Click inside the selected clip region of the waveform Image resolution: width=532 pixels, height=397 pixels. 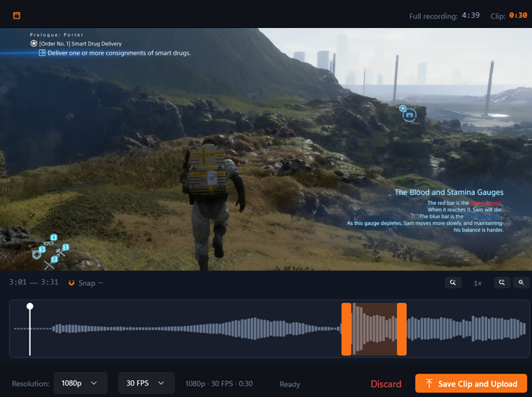pyautogui.click(x=374, y=329)
